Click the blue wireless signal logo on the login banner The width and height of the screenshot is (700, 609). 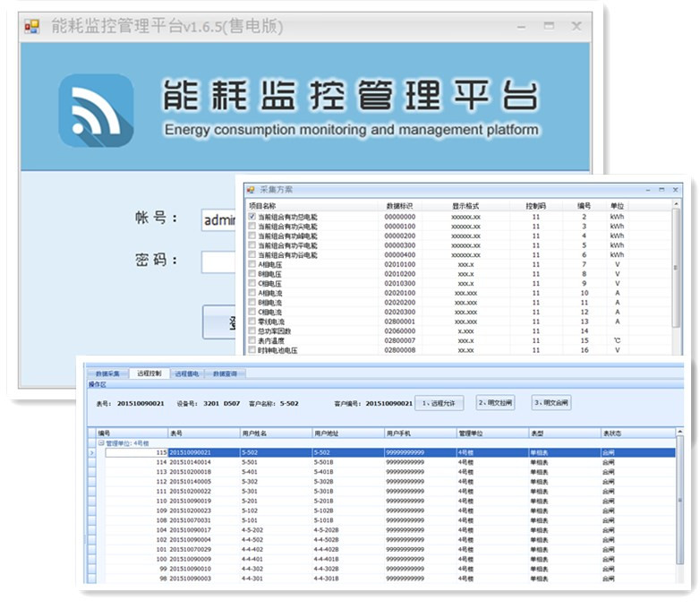(96, 111)
